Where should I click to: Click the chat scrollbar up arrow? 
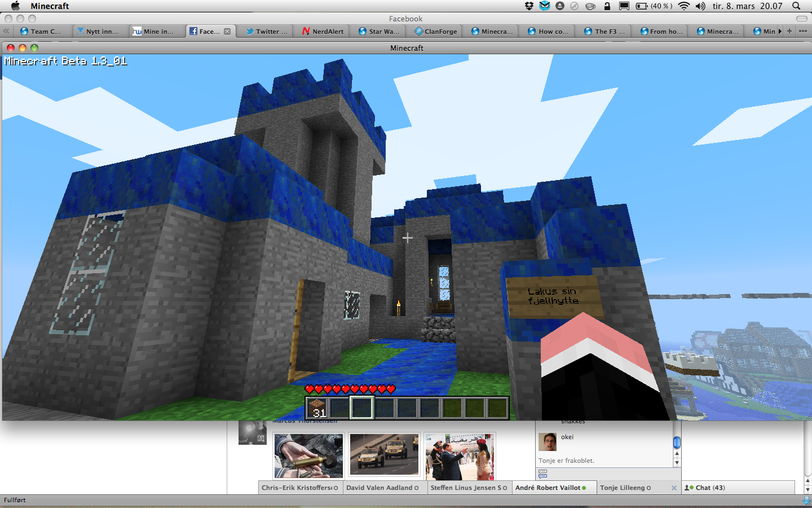pos(677,454)
